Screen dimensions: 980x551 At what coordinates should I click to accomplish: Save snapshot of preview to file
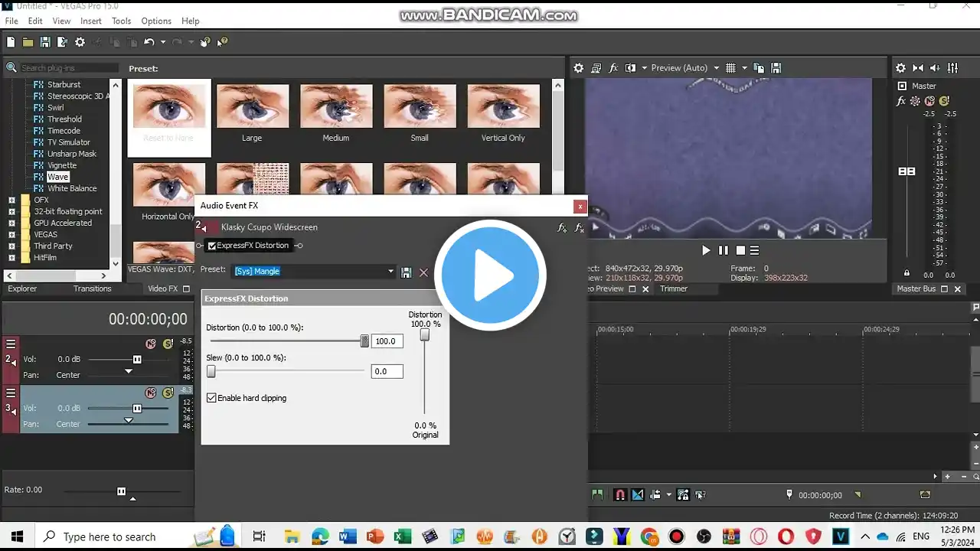coord(776,68)
